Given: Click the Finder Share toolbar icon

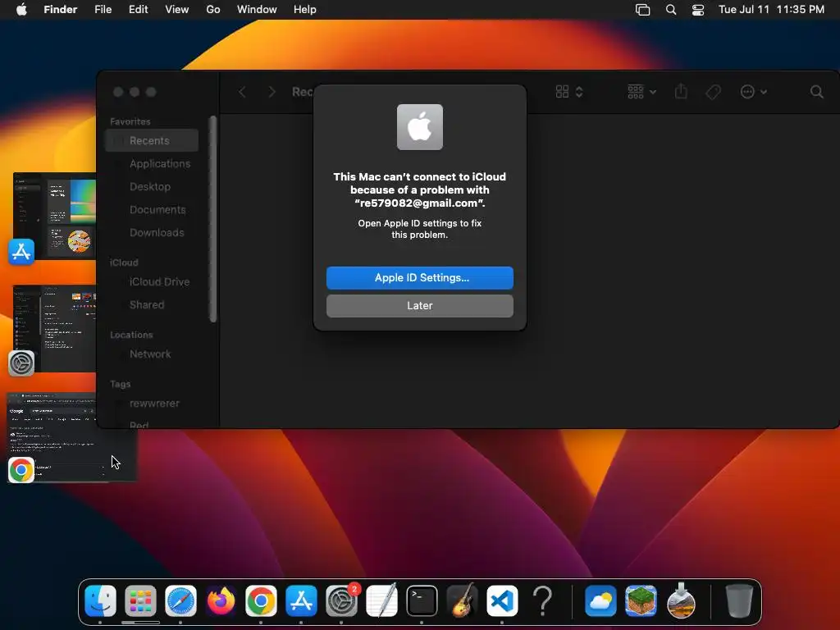Looking at the screenshot, I should click(x=681, y=92).
